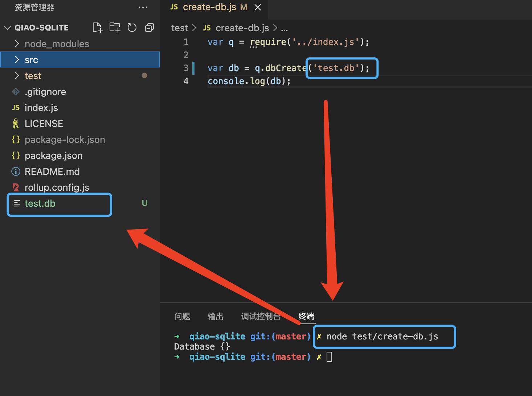Click the untracked U badge on test.db
The height and width of the screenshot is (396, 532).
[144, 203]
